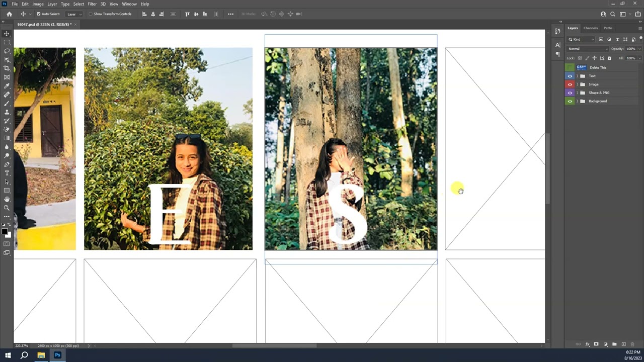Open the Paragraph panel icon
Screen dimensions: 644x362
[557, 54]
